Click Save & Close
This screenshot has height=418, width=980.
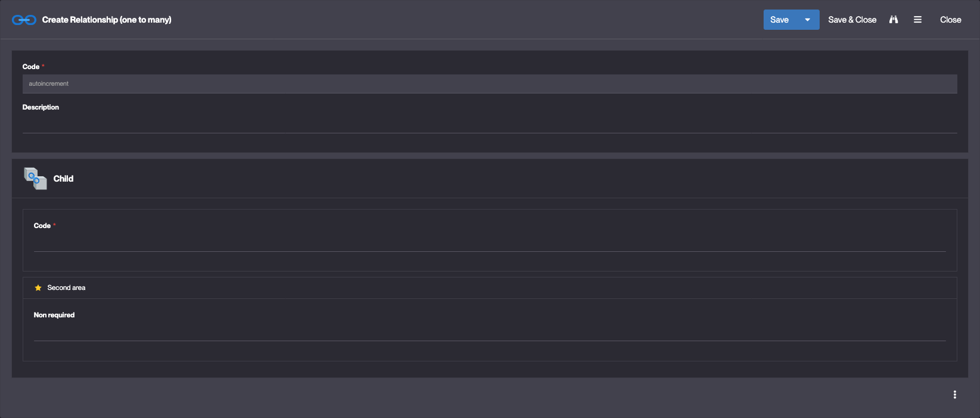852,20
